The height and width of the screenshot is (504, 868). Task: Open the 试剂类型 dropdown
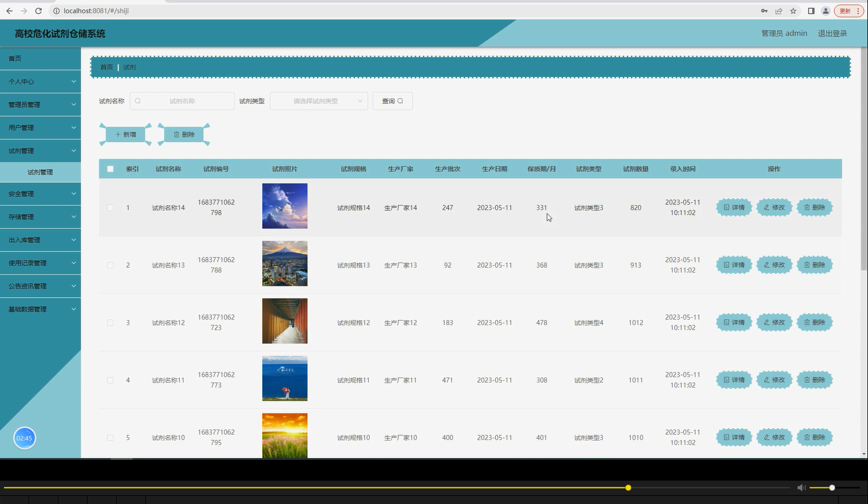(x=319, y=101)
